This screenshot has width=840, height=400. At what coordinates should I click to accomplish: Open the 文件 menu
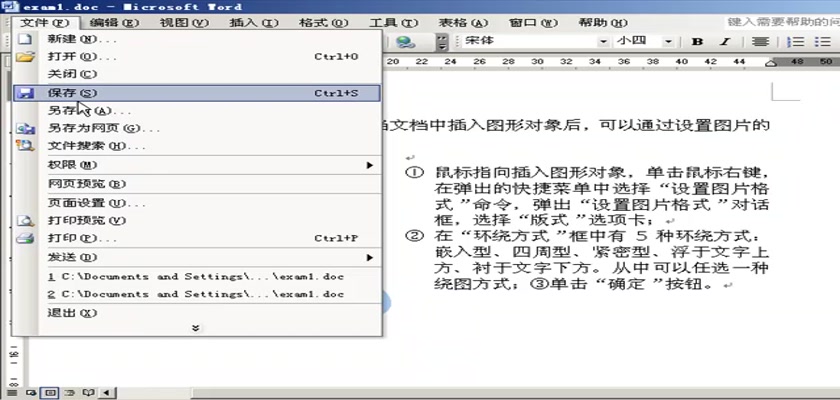(46, 22)
